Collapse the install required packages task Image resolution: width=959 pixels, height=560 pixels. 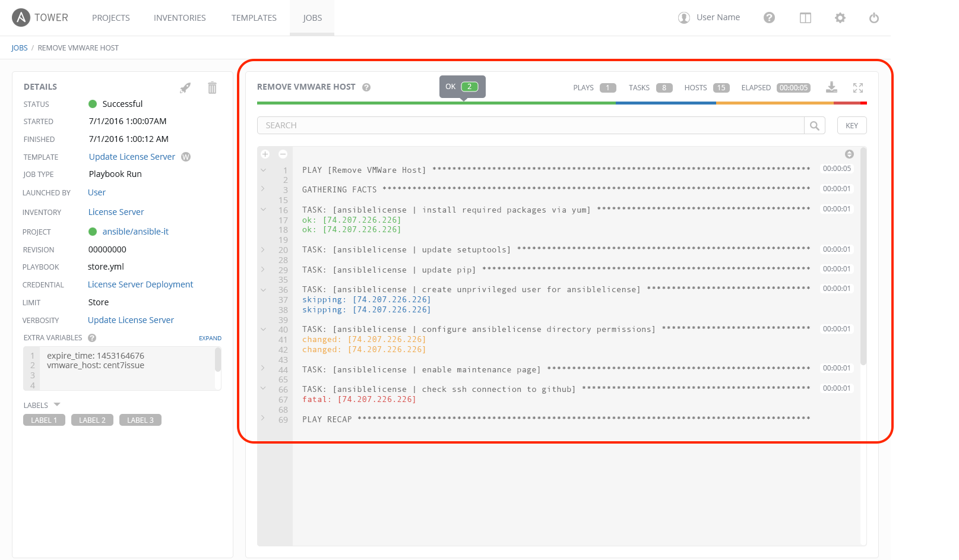(x=263, y=209)
